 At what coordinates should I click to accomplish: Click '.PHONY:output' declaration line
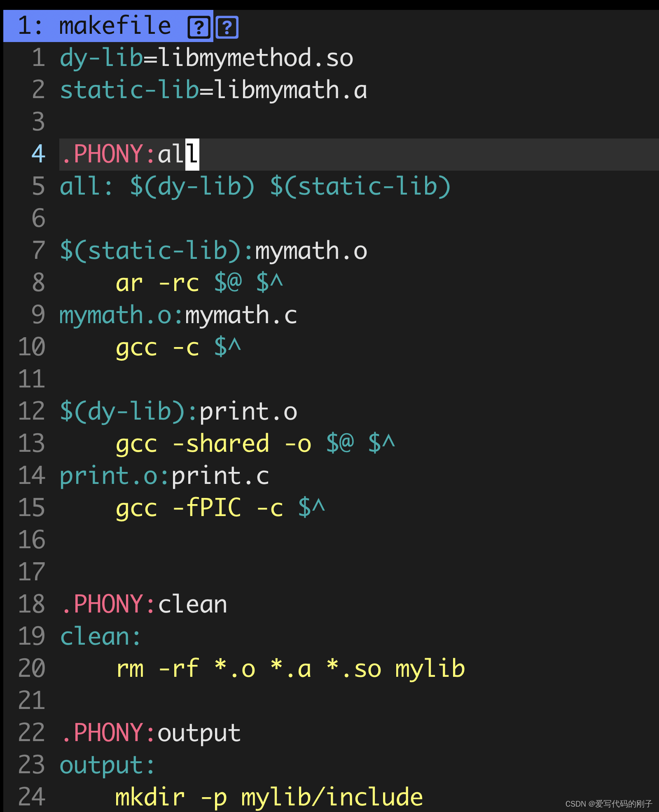150,733
